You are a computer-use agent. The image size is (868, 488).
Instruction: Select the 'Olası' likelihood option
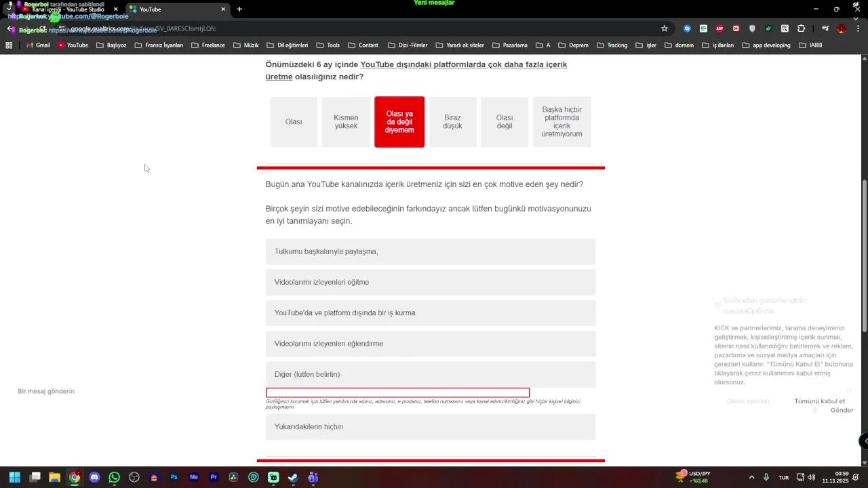click(x=294, y=122)
